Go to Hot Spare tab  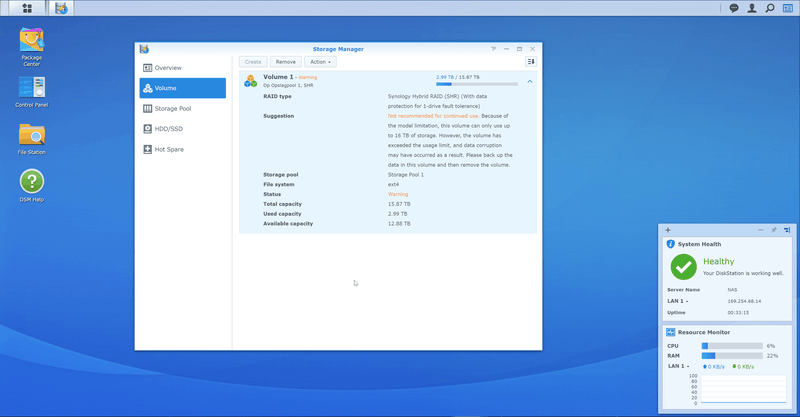183,150
